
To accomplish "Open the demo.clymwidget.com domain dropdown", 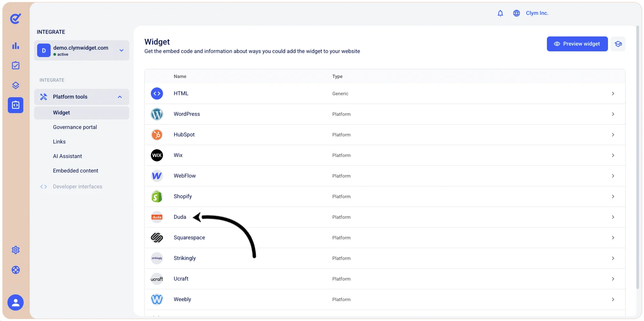I will [82, 50].
